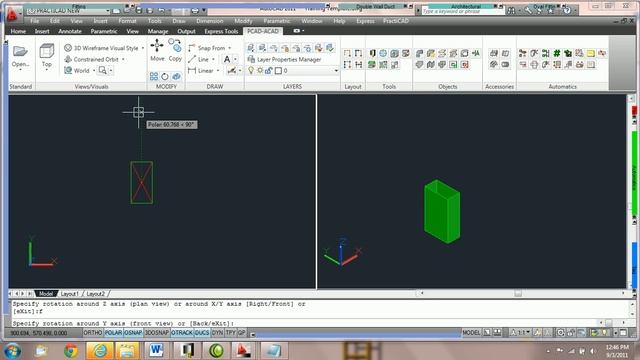Click the Rotate icon in MODIFY panel
The image size is (640, 360).
[x=165, y=76]
